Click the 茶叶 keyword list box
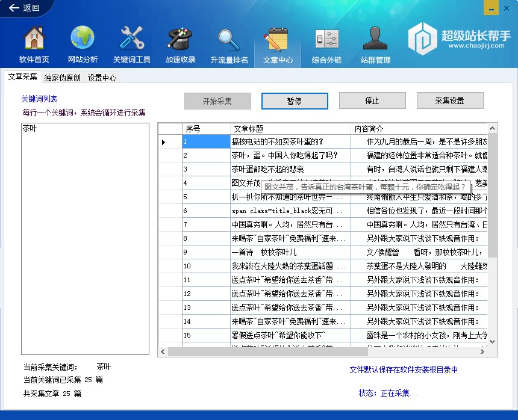This screenshot has width=518, height=420. tap(85, 238)
